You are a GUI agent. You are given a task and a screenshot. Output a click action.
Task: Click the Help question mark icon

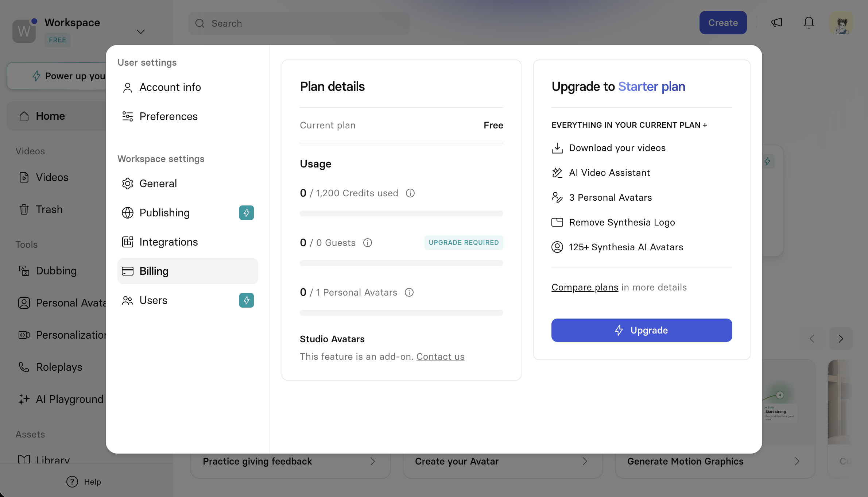pos(72,482)
